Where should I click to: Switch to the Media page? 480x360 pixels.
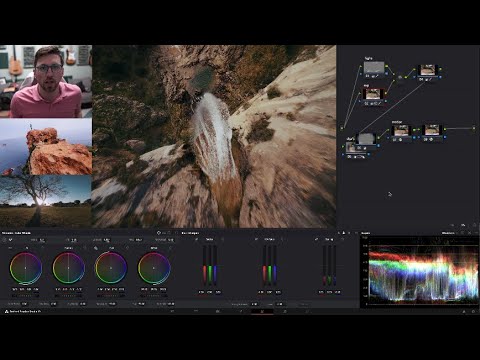[172, 311]
